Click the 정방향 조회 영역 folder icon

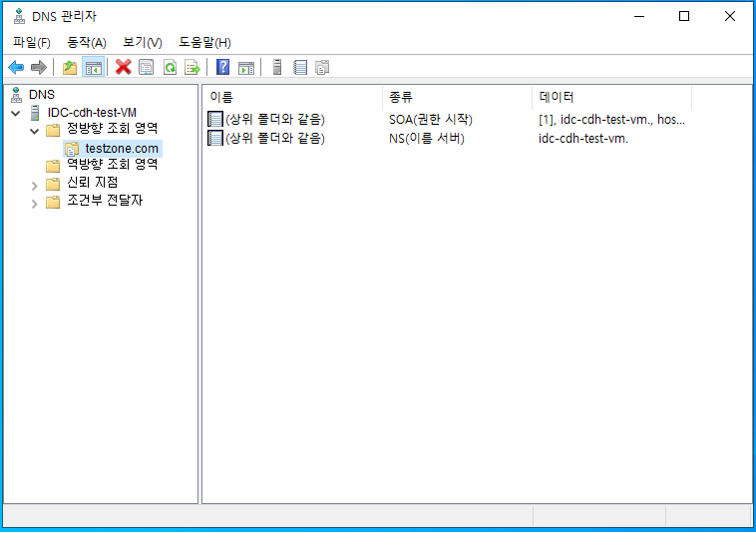(53, 130)
